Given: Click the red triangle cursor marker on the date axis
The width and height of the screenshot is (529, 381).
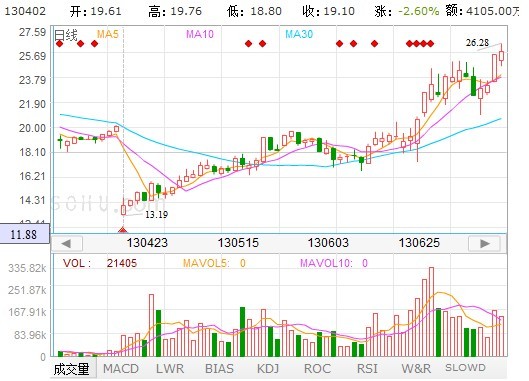Looking at the screenshot, I should tap(123, 230).
